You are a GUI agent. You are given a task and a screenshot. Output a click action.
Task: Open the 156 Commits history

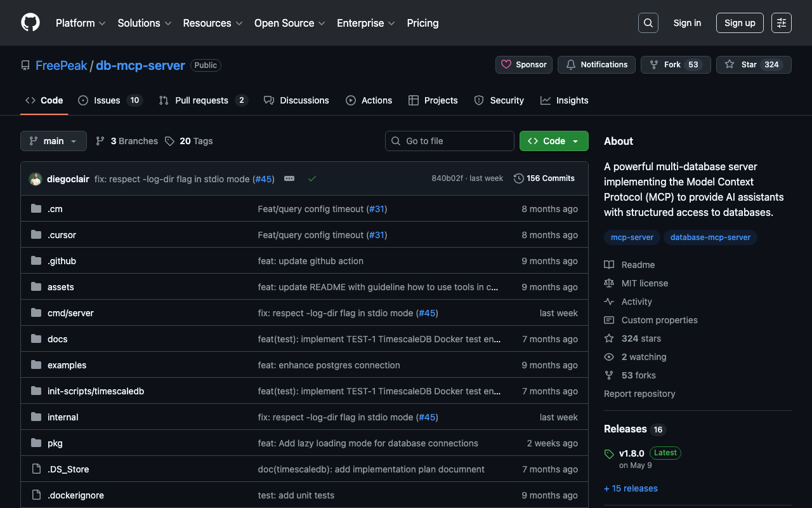point(544,178)
